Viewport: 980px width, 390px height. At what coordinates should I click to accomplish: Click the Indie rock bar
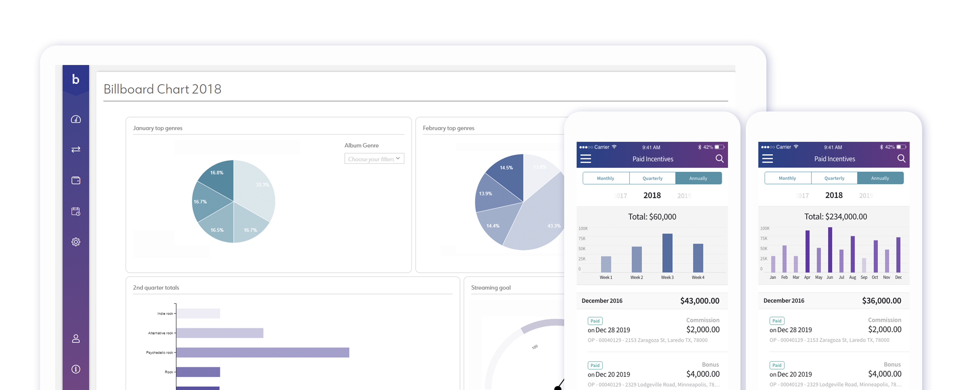(x=198, y=314)
